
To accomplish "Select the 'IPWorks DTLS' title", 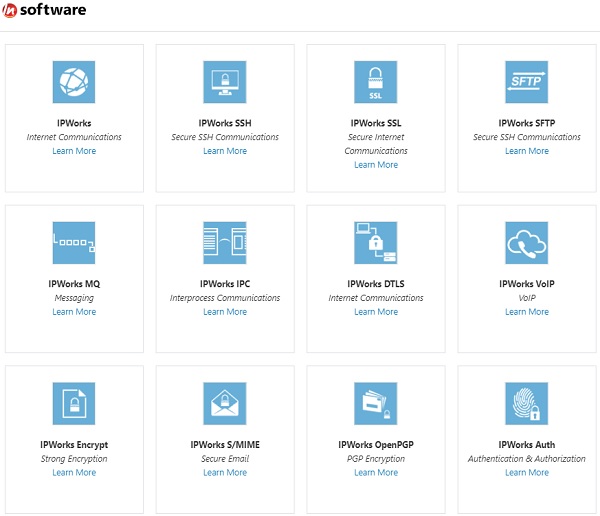I will click(x=376, y=284).
